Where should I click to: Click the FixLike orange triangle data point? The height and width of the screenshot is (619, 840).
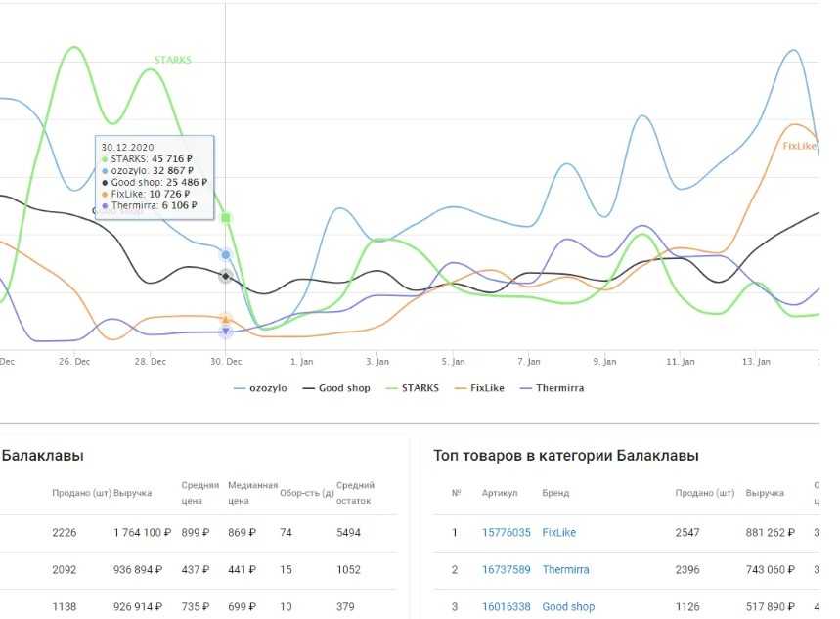click(226, 319)
